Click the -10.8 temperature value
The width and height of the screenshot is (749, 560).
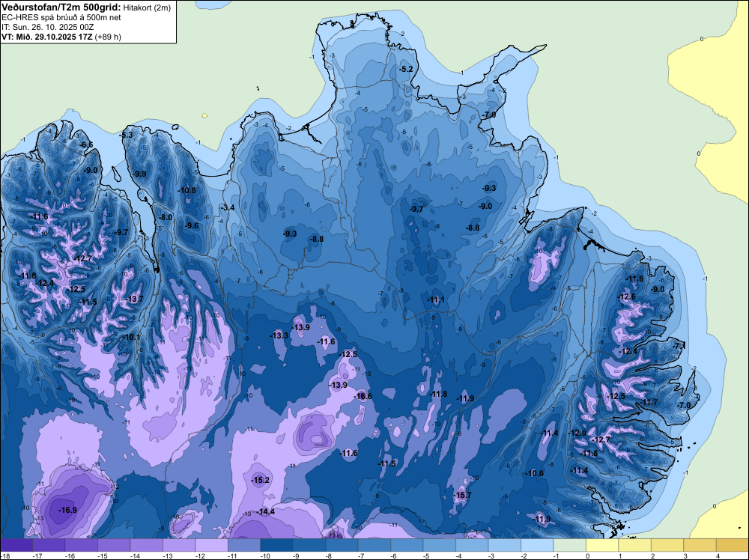coord(187,190)
